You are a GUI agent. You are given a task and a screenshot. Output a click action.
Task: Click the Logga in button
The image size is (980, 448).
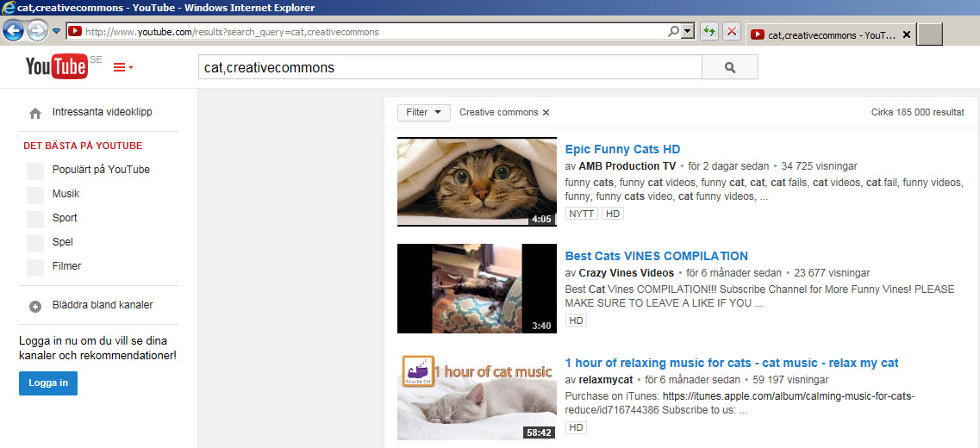[x=48, y=383]
